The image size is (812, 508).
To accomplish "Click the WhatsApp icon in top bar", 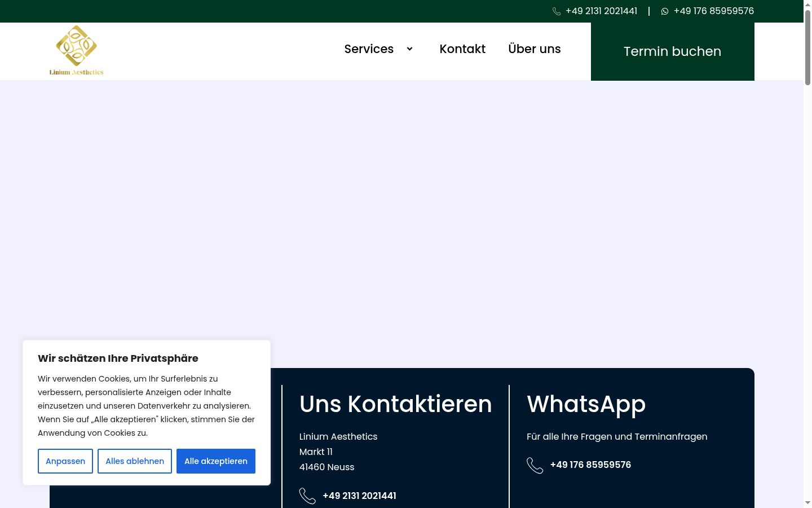I will tap(665, 11).
